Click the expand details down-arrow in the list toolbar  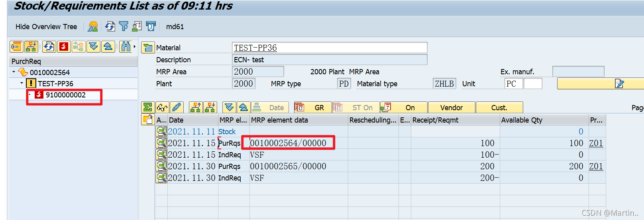point(229,107)
